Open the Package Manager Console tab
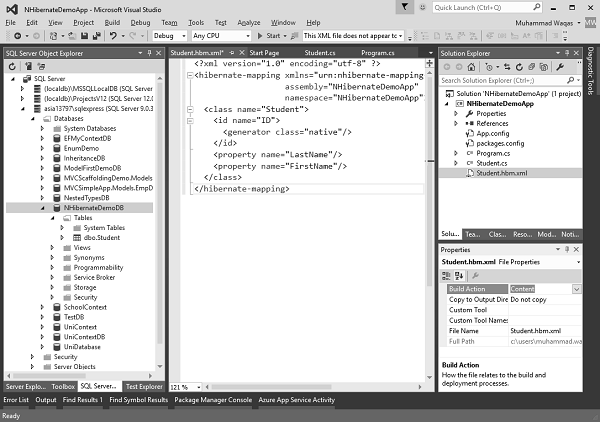 click(212, 400)
